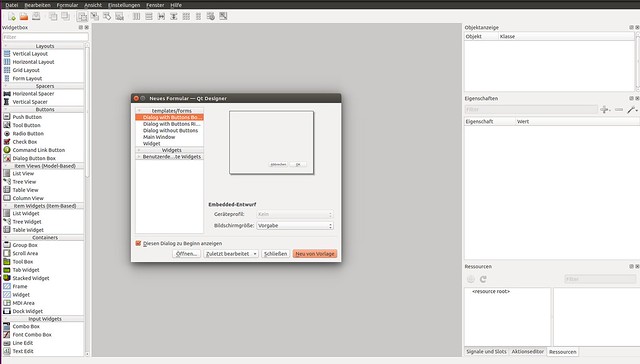640x364 pixels.
Task: Apply grid layout from the toolbar
Action: pyautogui.click(x=186, y=16)
